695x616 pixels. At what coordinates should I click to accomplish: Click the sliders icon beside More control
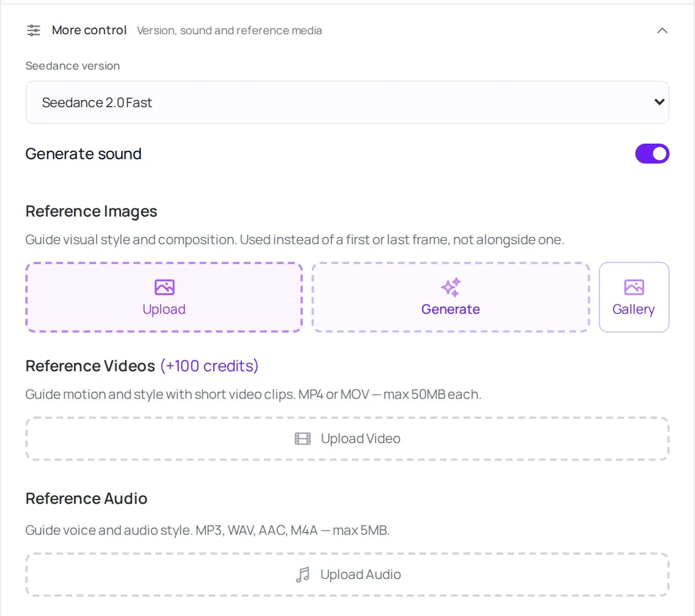(34, 31)
